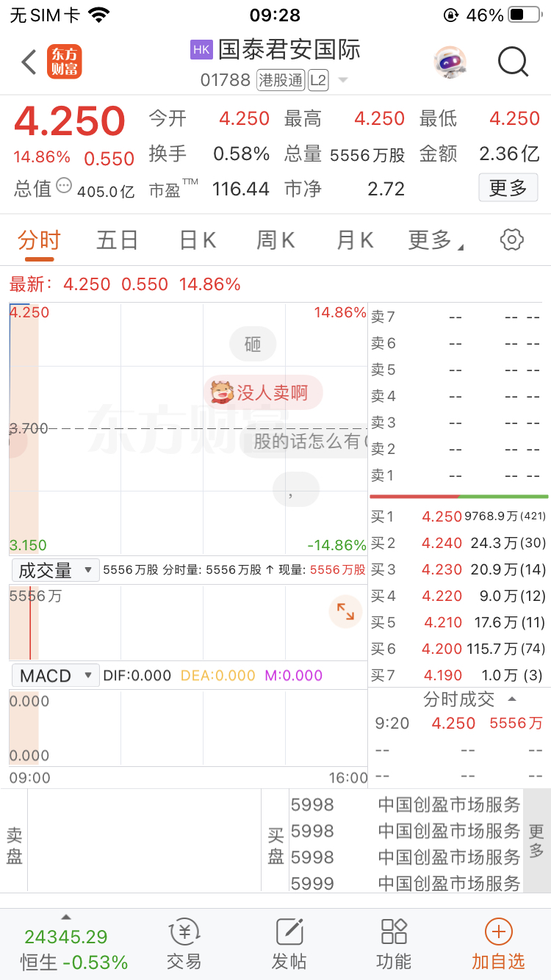The width and height of the screenshot is (551, 980).
Task: Tap the 总量 5556万股 value
Action: click(x=367, y=155)
